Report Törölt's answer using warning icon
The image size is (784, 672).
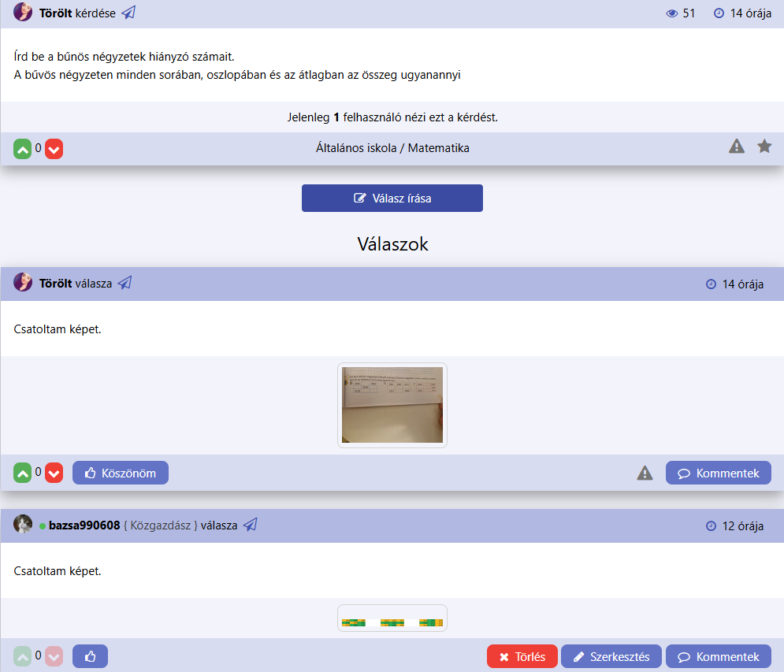click(x=645, y=473)
